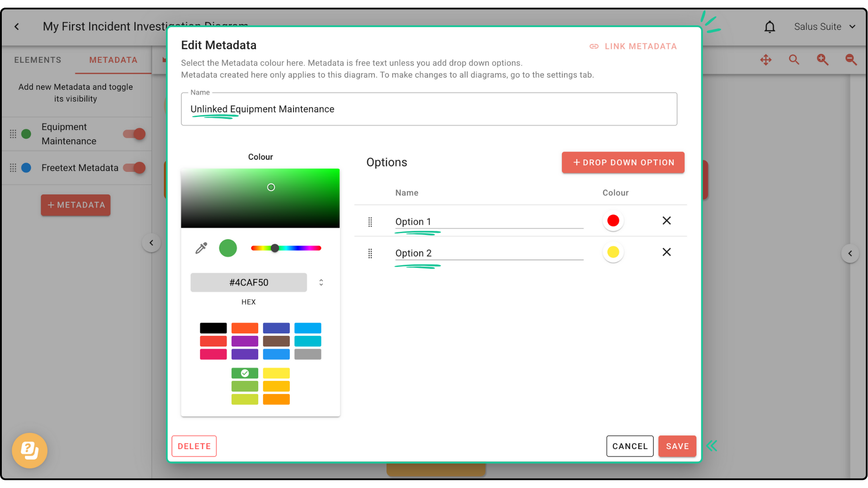
Task: Switch the HEX colour format stepper
Action: tap(321, 282)
